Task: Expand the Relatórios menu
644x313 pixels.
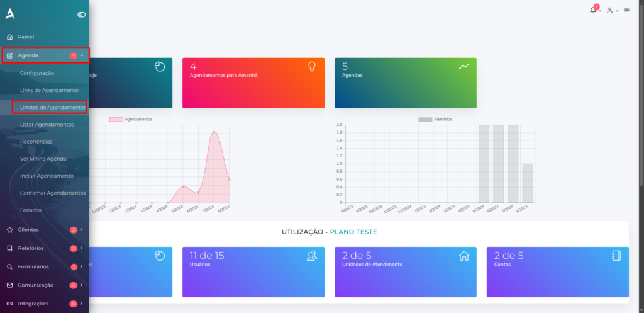Action: point(45,248)
